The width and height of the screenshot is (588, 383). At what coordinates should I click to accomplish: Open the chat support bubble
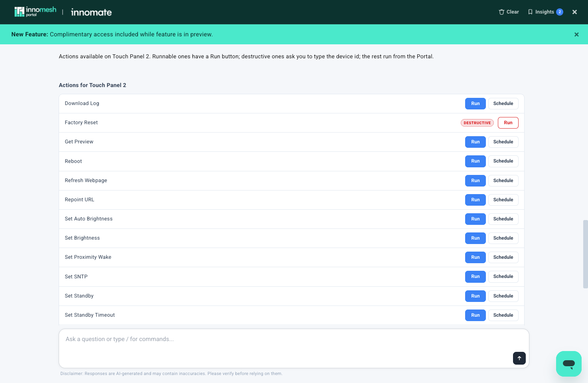(x=569, y=364)
